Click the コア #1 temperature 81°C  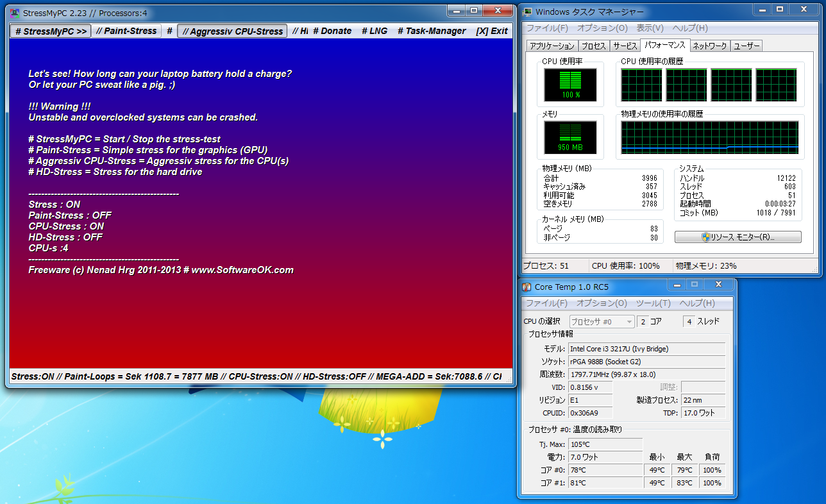point(605,483)
